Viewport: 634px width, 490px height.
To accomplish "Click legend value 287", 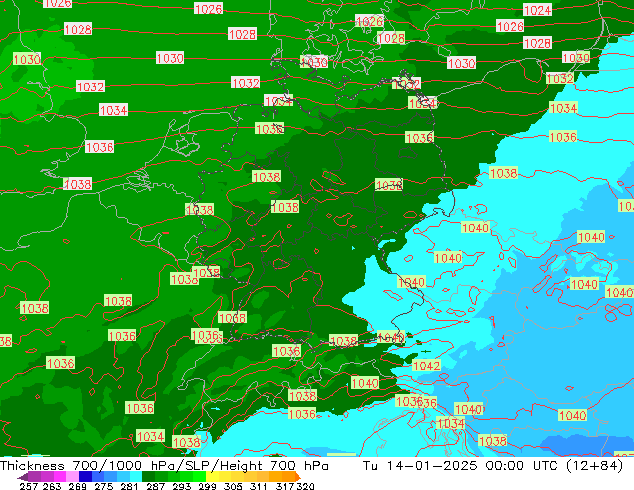I will click(x=155, y=486).
